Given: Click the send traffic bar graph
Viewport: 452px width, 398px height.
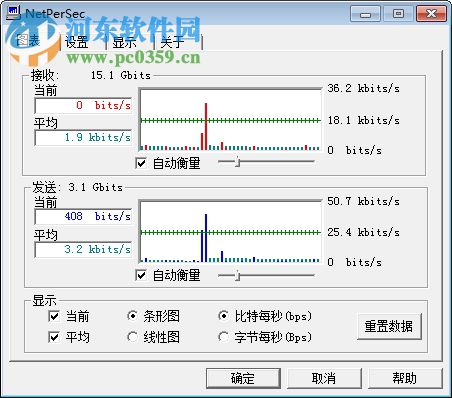Looking at the screenshot, I should pos(230,232).
